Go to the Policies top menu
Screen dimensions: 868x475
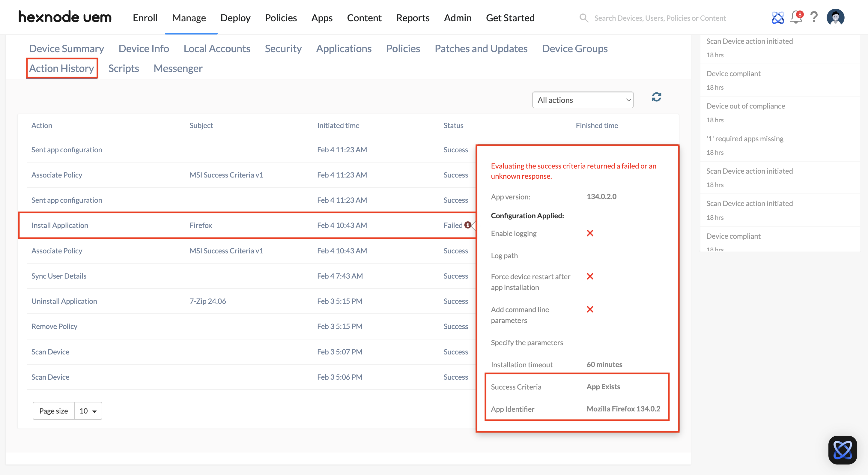281,18
